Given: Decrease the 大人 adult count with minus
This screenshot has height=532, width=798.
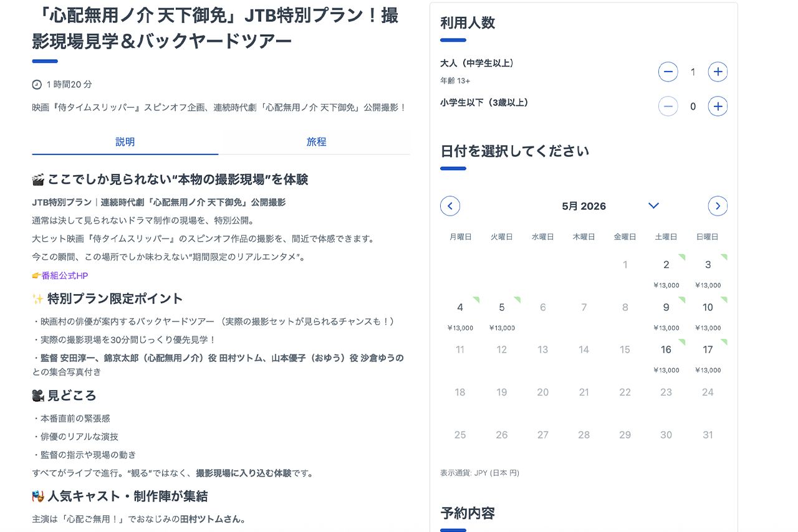Looking at the screenshot, I should point(668,72).
